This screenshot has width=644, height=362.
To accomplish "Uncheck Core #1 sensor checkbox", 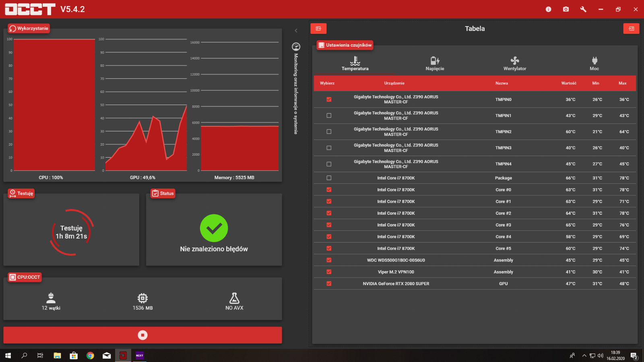I will pyautogui.click(x=329, y=201).
